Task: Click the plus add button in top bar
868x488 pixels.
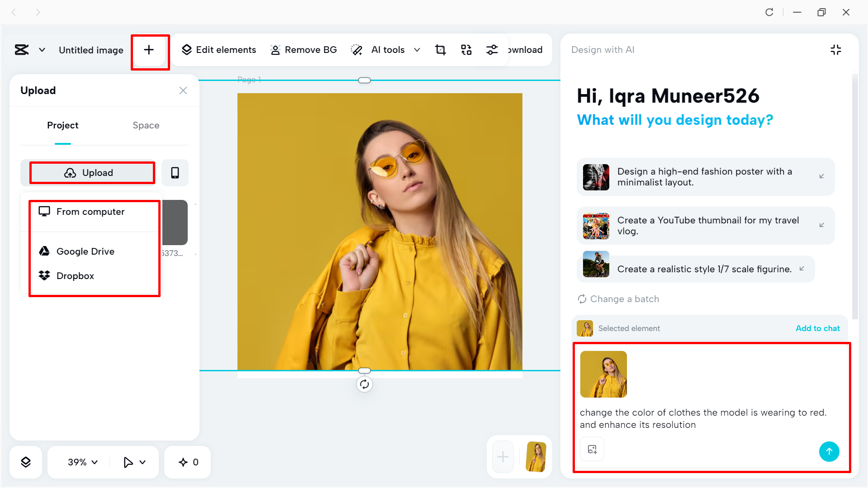Action: 149,50
